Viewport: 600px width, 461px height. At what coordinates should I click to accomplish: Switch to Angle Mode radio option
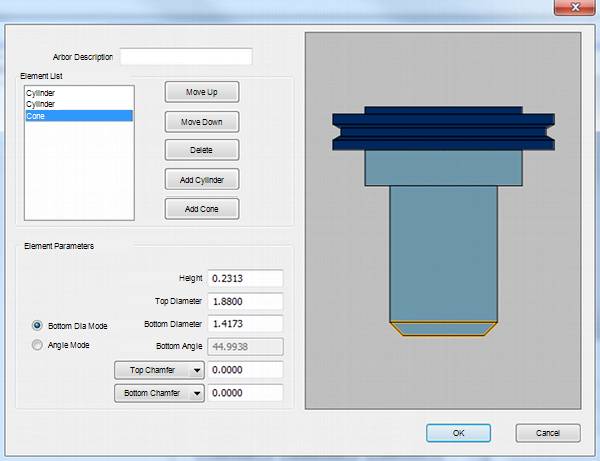38,346
